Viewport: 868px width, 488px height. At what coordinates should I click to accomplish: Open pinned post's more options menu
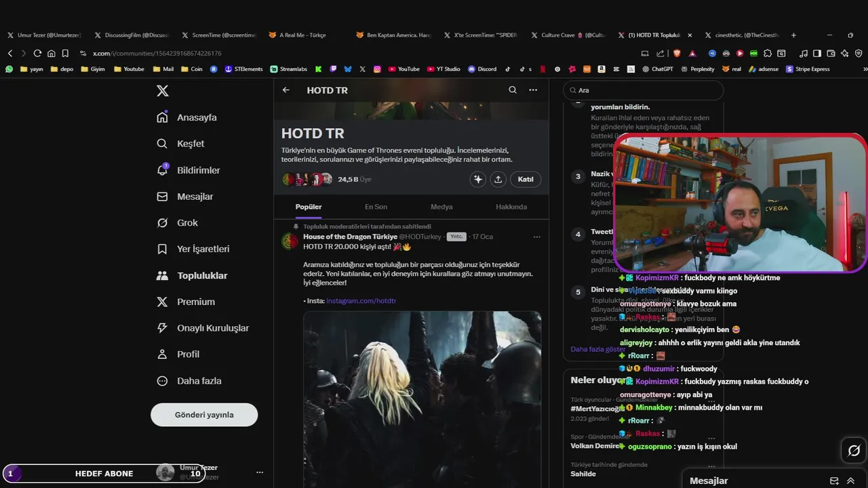(x=536, y=237)
